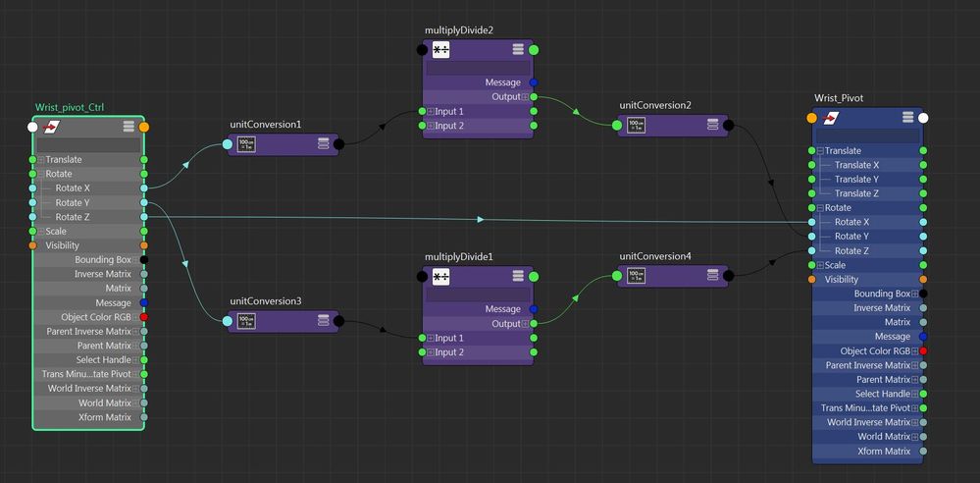Image resolution: width=980 pixels, height=483 pixels.
Task: Click the orange input port on Wrist_Pivot header
Action: [812, 118]
